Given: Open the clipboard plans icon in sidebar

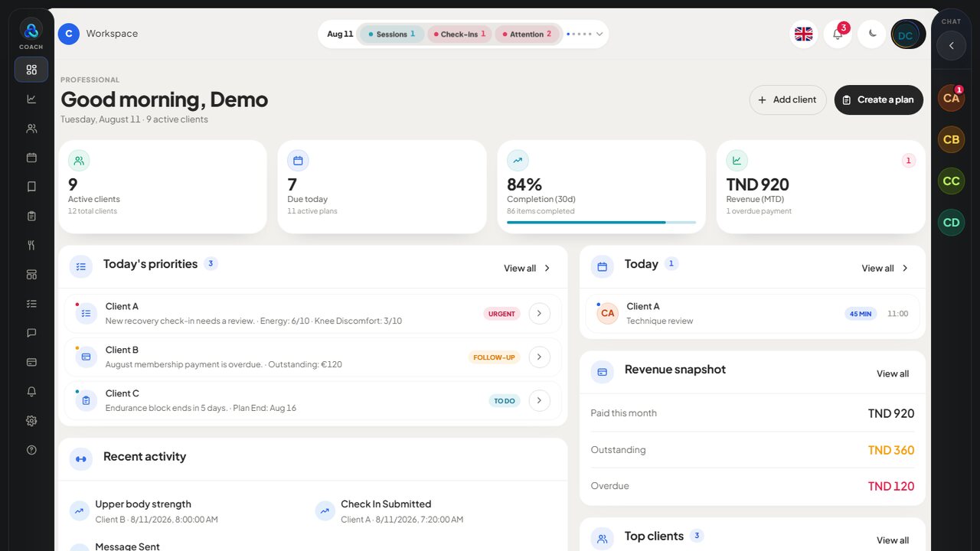Looking at the screenshot, I should pos(31,216).
